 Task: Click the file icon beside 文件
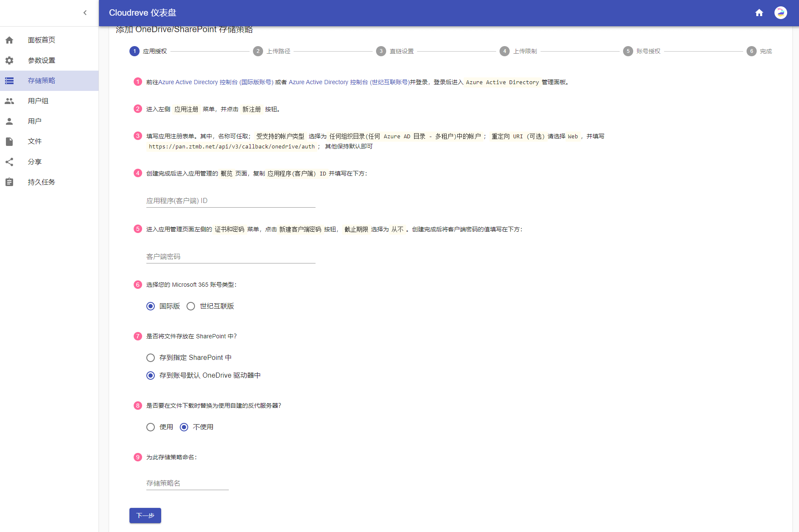pos(9,142)
